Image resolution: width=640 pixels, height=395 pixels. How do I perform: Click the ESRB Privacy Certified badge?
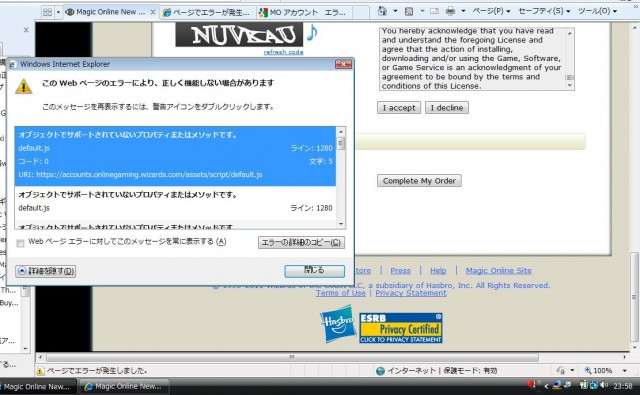[400, 328]
